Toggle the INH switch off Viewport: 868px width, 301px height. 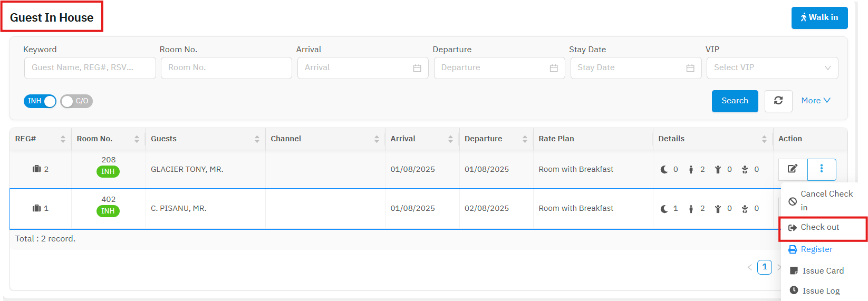coord(40,101)
